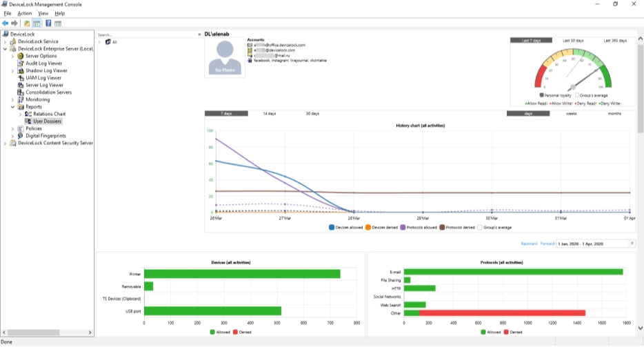Viewport: 644px width, 347px height.
Task: Toggle Protocols denied legend swatch
Action: 441,227
